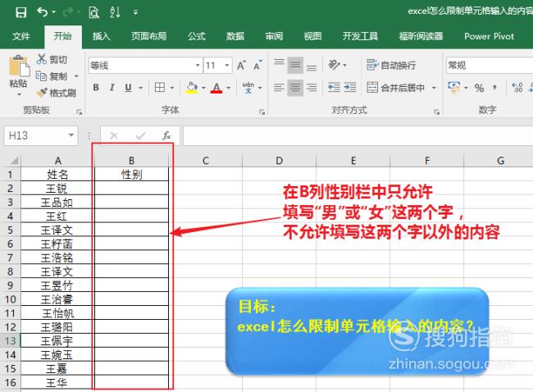
Task: Click the Sort A-Z quick access icon
Action: tap(115, 12)
